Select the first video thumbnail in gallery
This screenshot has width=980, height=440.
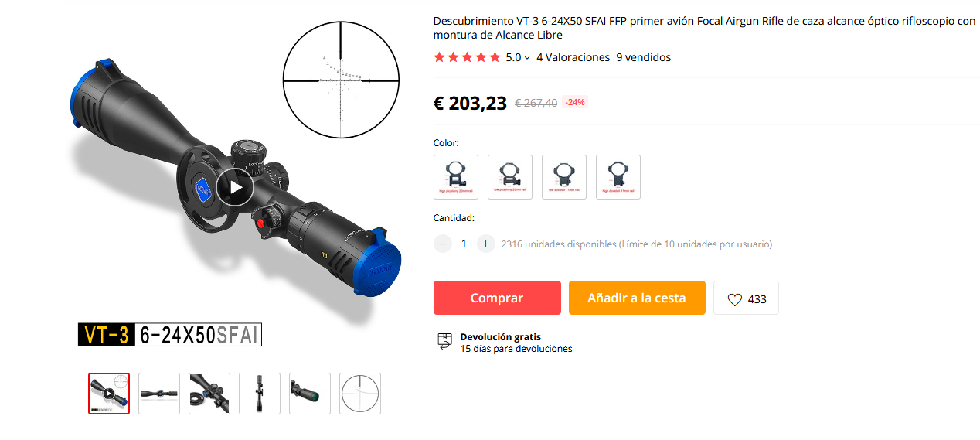coord(109,394)
